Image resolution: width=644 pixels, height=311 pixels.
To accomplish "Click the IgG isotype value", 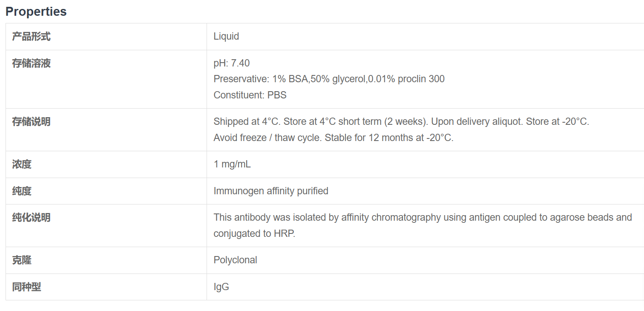I will (221, 287).
